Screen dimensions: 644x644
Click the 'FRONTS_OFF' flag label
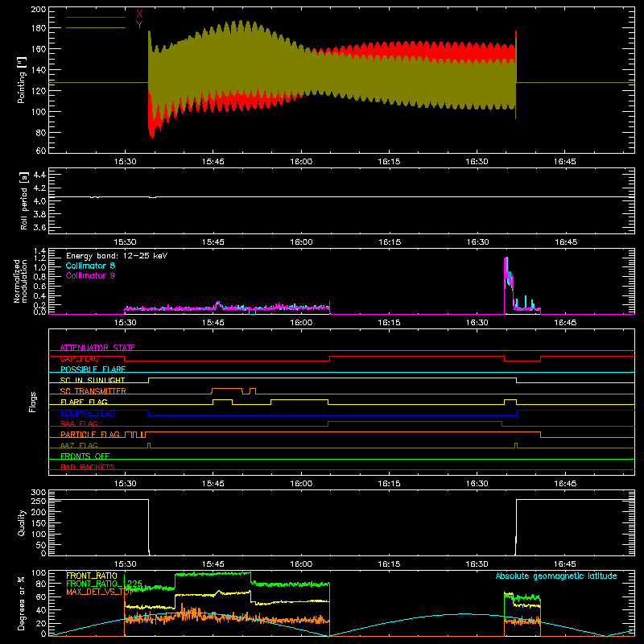coord(85,456)
